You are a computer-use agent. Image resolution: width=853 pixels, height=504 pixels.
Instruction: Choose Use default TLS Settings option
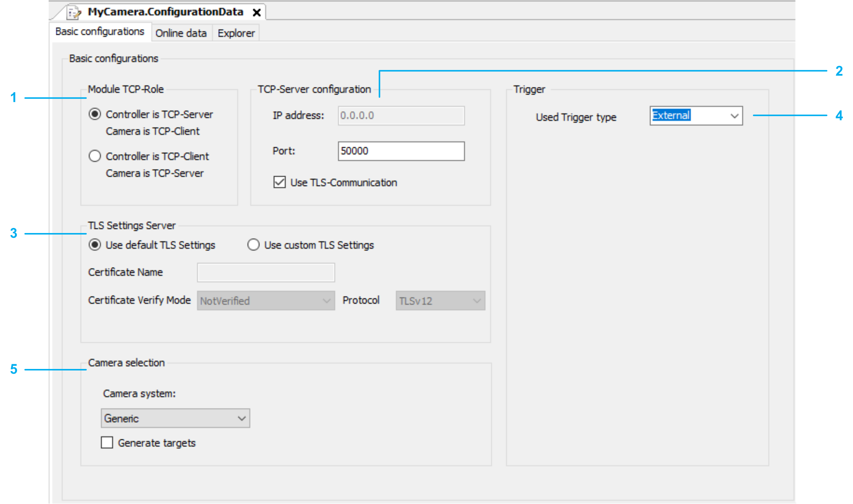tap(95, 245)
